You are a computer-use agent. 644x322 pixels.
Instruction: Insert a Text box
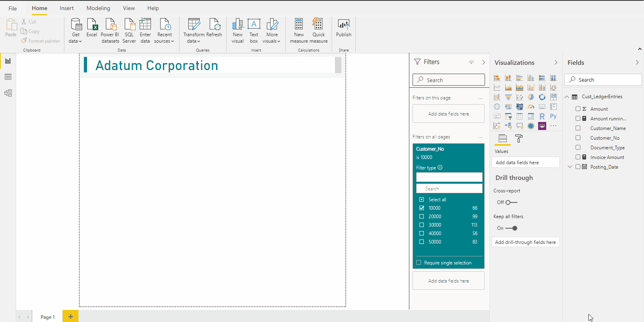254,31
